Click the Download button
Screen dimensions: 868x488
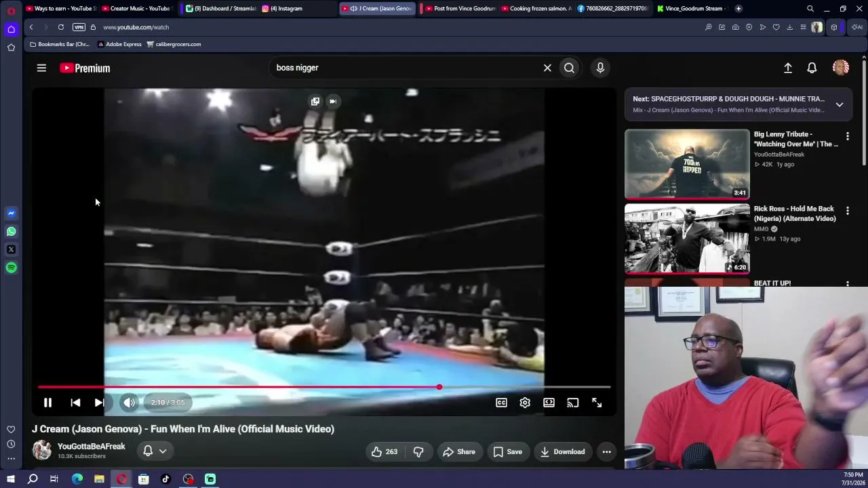(x=562, y=452)
